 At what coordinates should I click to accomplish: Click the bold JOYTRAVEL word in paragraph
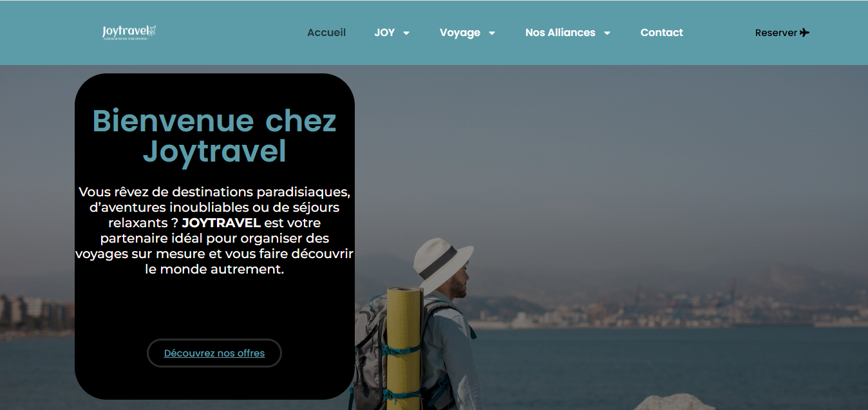(x=221, y=223)
